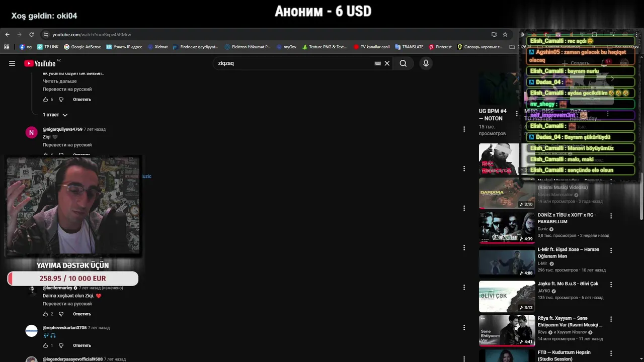The image size is (644, 362).
Task: Click 'Читать дальше' to expand comment
Action: click(59, 81)
